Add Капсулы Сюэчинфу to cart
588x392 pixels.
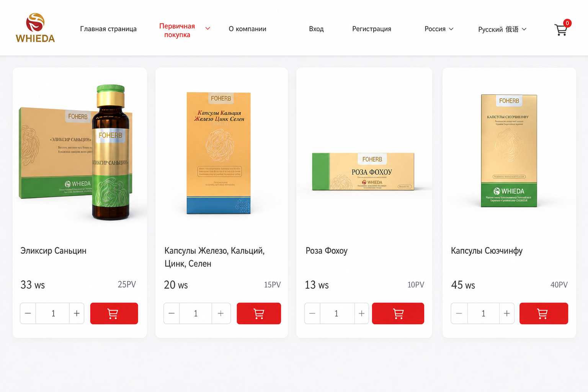click(544, 314)
